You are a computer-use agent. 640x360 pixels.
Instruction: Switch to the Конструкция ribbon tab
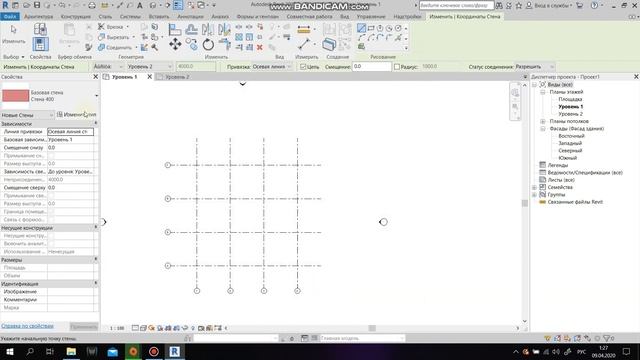click(76, 17)
